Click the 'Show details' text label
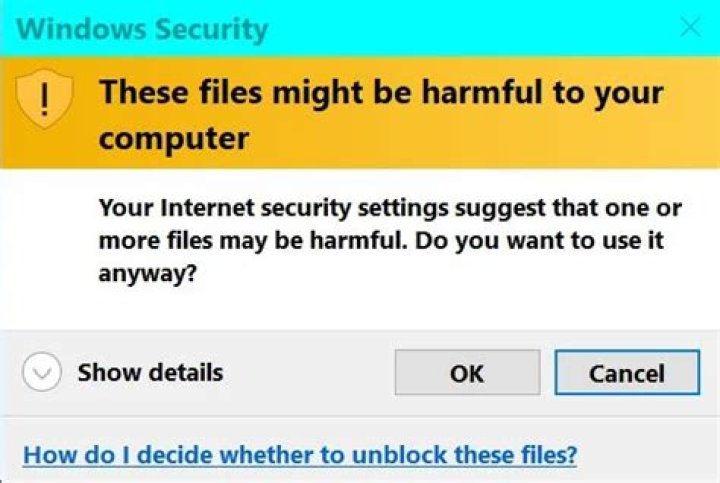720x483 pixels. click(151, 372)
